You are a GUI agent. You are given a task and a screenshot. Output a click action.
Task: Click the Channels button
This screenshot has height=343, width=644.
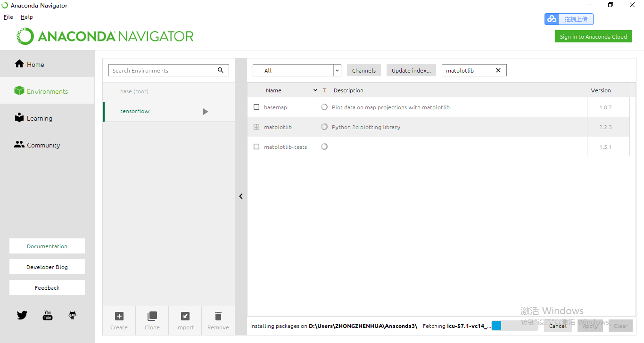tap(364, 70)
